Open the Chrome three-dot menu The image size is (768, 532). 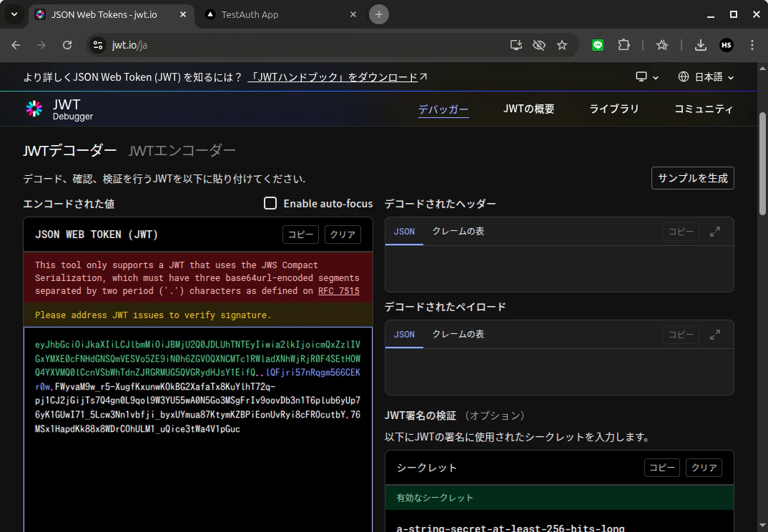752,45
